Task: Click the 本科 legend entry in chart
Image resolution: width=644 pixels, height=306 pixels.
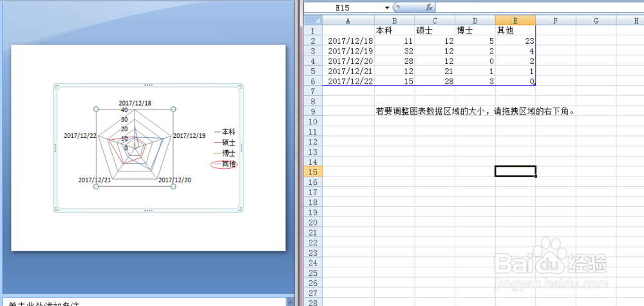Action: 225,132
